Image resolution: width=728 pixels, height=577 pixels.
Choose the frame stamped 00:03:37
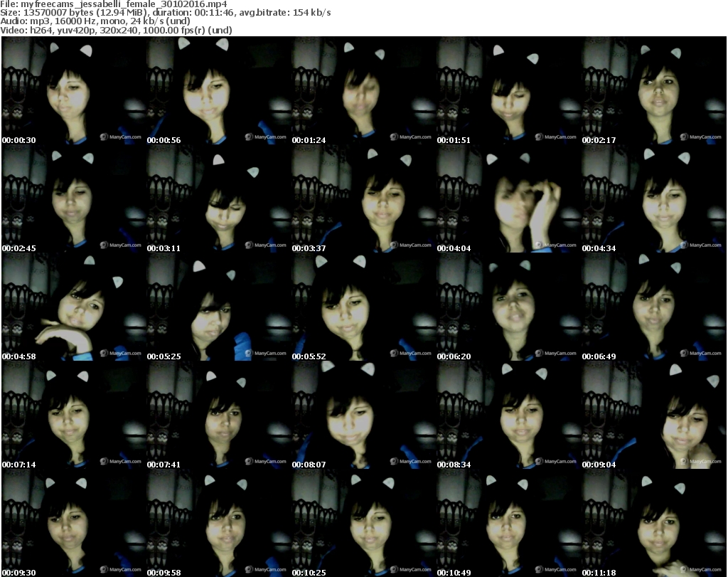(x=363, y=198)
